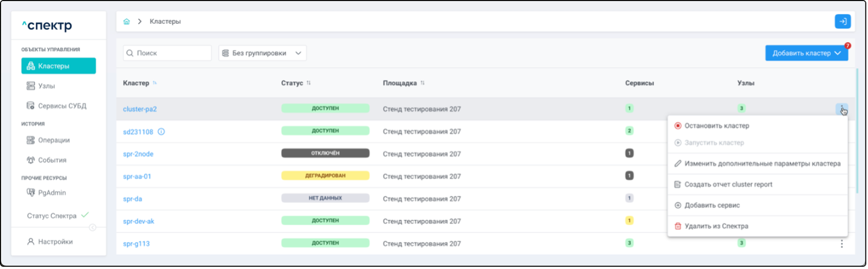Choose Изменить дополнительные параметры кластера
868x269 pixels.
(x=762, y=164)
